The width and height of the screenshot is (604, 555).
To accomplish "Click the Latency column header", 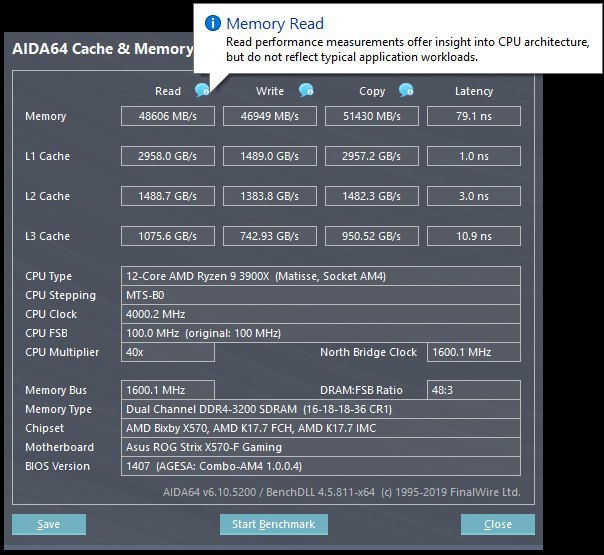I will tap(474, 91).
